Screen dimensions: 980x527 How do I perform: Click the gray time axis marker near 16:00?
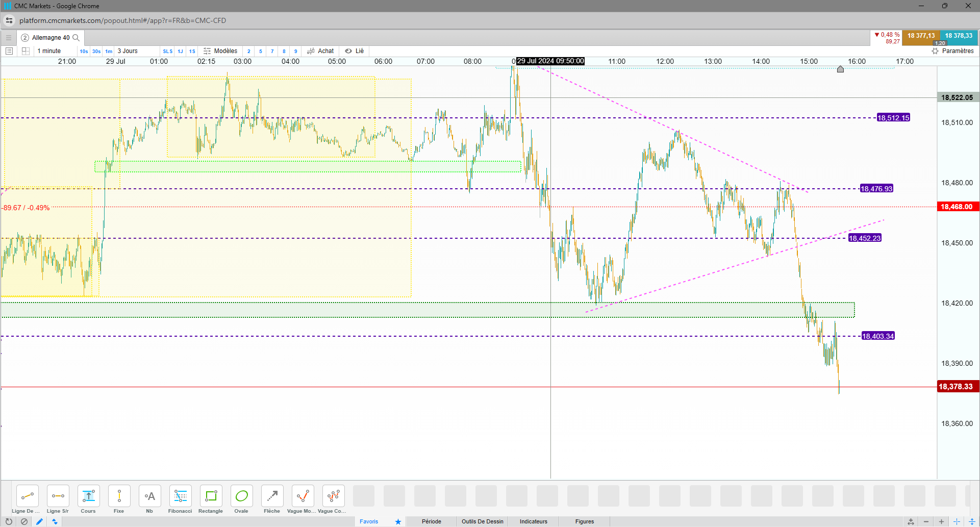pos(840,69)
